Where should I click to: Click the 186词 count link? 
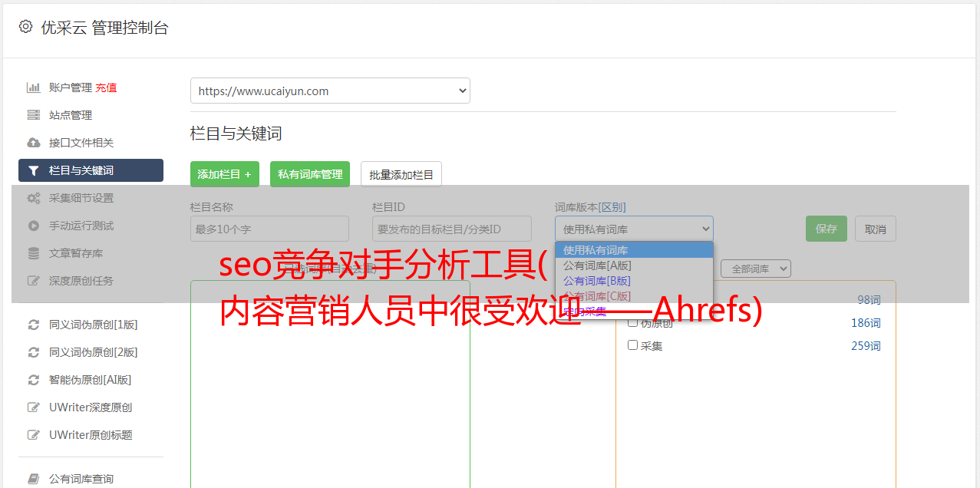click(x=866, y=323)
